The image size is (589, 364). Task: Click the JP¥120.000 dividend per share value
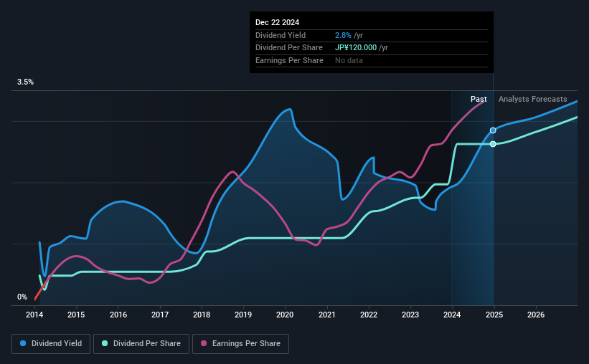click(356, 48)
